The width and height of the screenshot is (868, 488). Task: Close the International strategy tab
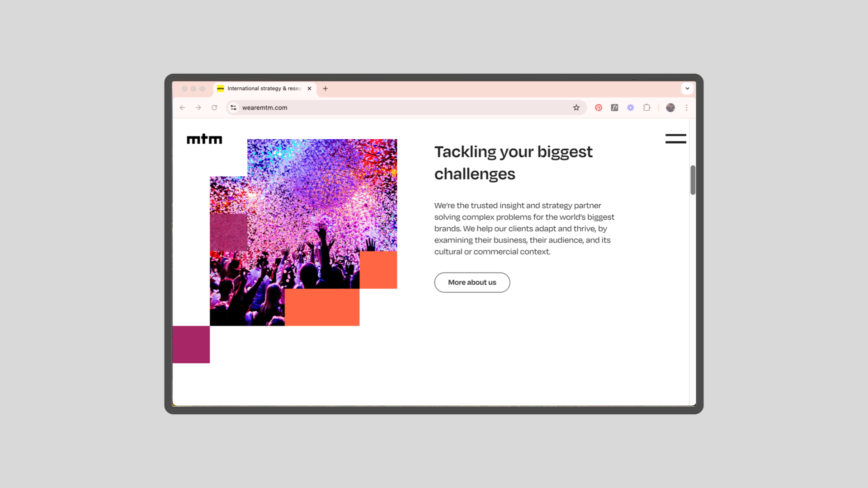tap(309, 89)
